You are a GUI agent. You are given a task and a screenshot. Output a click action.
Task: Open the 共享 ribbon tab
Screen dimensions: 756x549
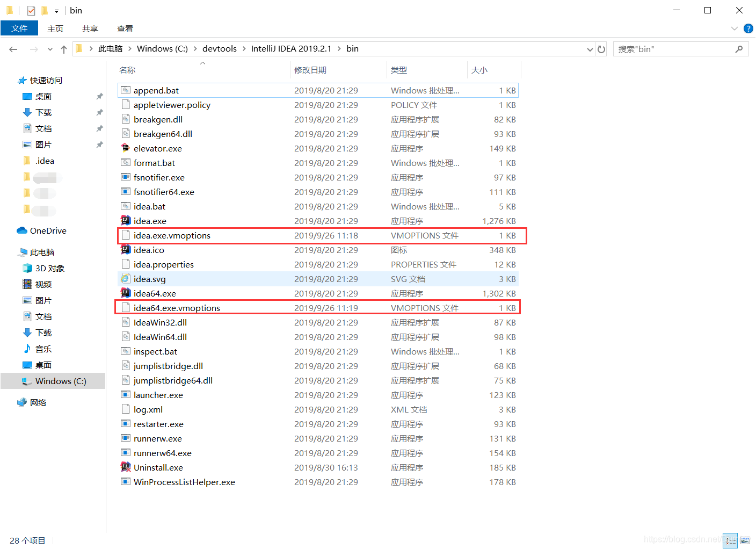point(90,28)
